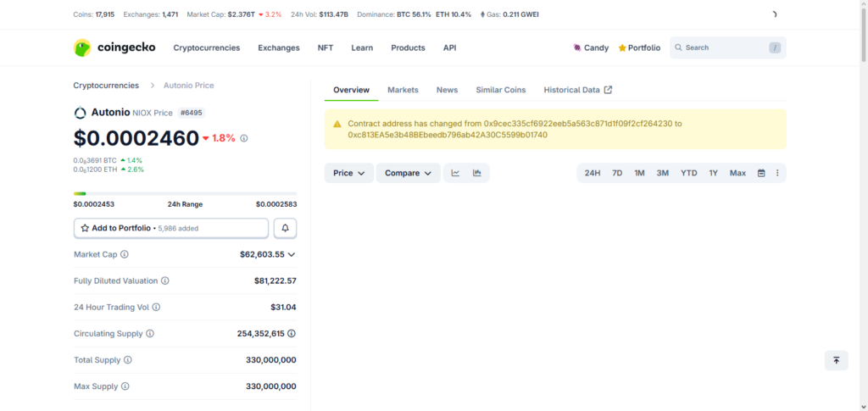868x411 pixels.
Task: Click the scroll-to-top arrow button
Action: tap(836, 360)
